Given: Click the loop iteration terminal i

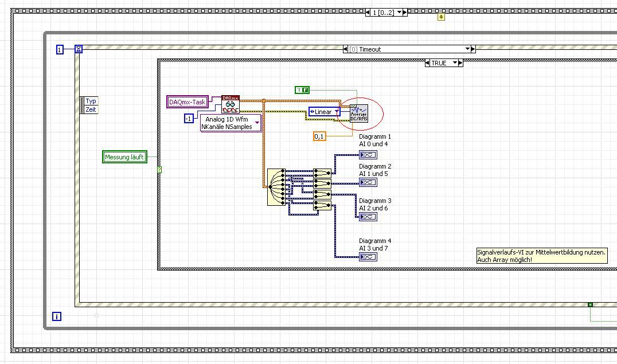Looking at the screenshot, I should [57, 316].
